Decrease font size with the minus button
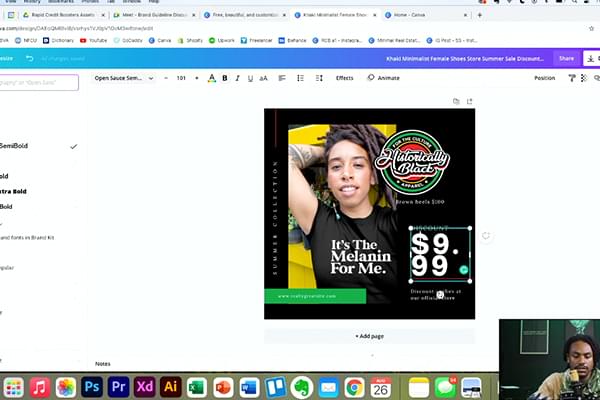This screenshot has height=400, width=600. [x=166, y=78]
